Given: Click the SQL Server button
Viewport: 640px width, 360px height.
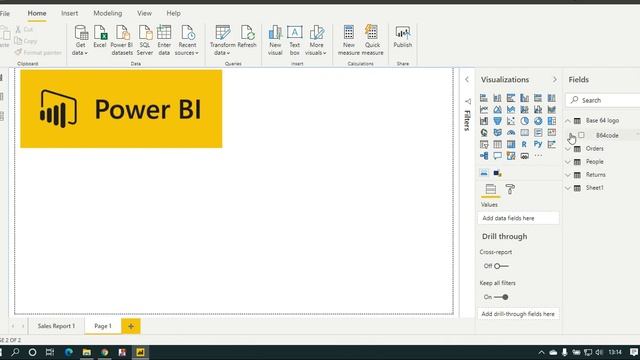Looking at the screenshot, I should (x=144, y=40).
